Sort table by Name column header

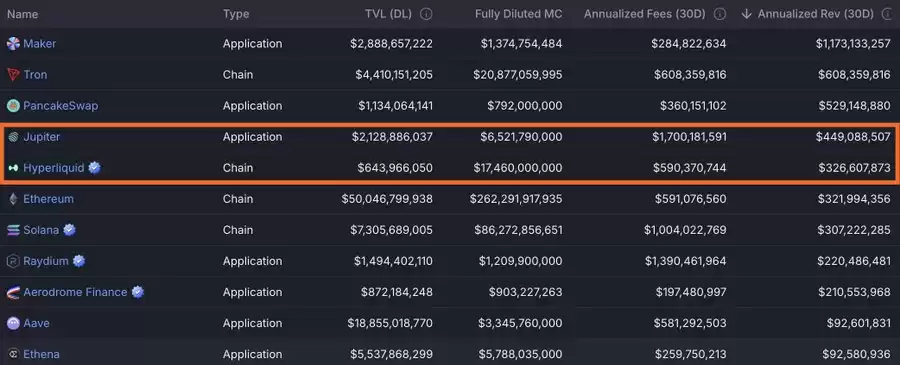click(x=22, y=14)
